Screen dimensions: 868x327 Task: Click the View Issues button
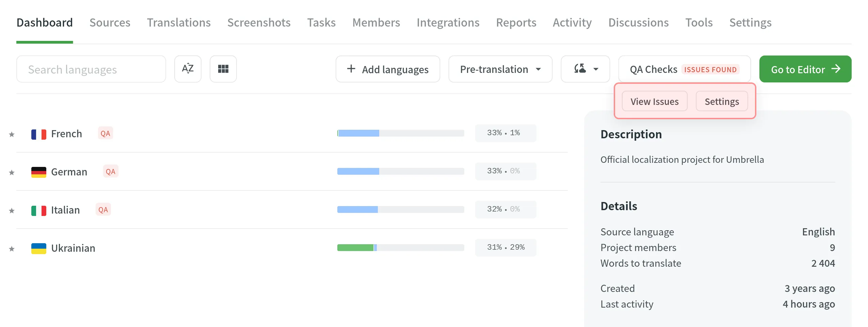click(654, 102)
